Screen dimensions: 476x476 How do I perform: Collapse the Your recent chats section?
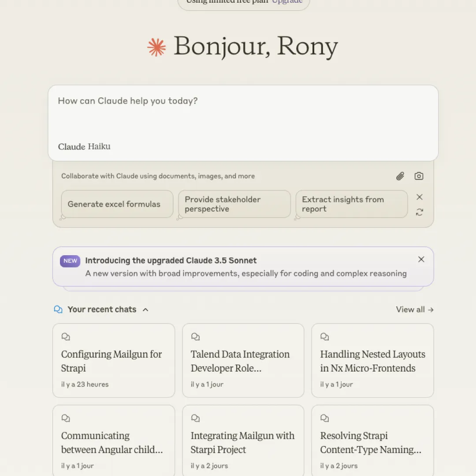tap(145, 310)
